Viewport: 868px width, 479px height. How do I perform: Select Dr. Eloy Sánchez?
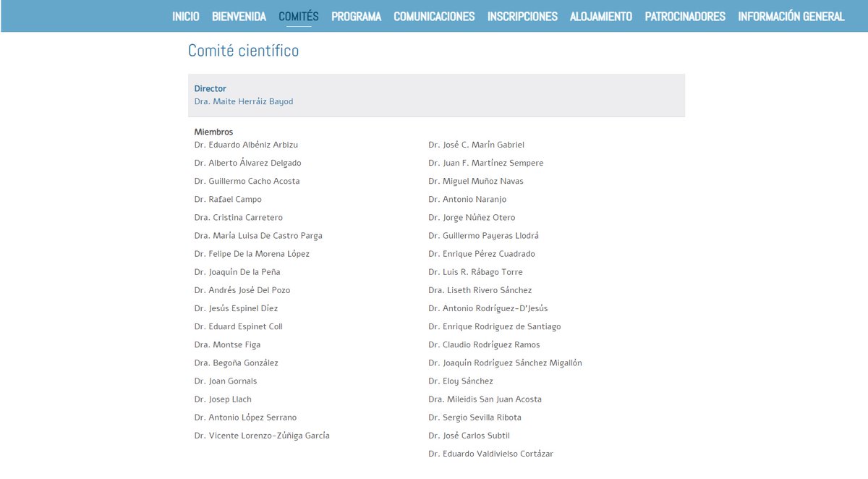pos(461,381)
